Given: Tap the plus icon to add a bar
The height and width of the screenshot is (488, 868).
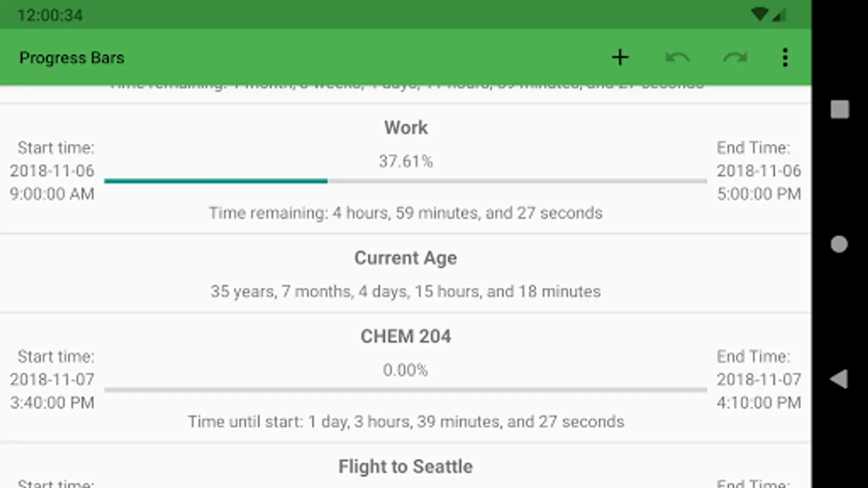Looking at the screenshot, I should tap(620, 57).
